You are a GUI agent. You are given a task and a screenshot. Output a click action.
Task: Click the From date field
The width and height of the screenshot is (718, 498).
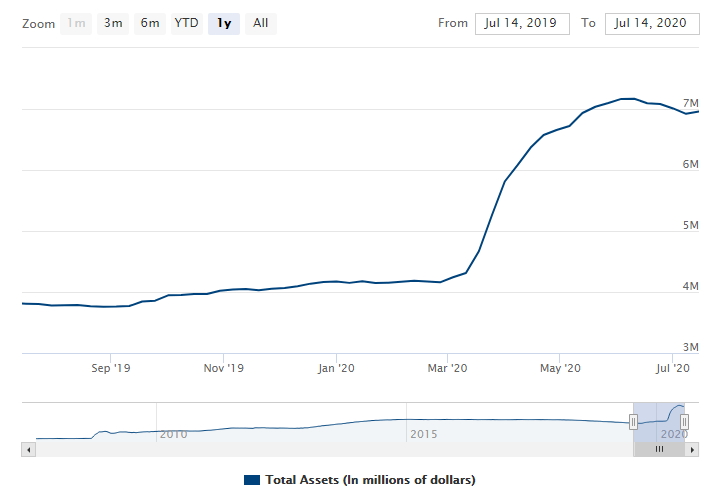522,23
